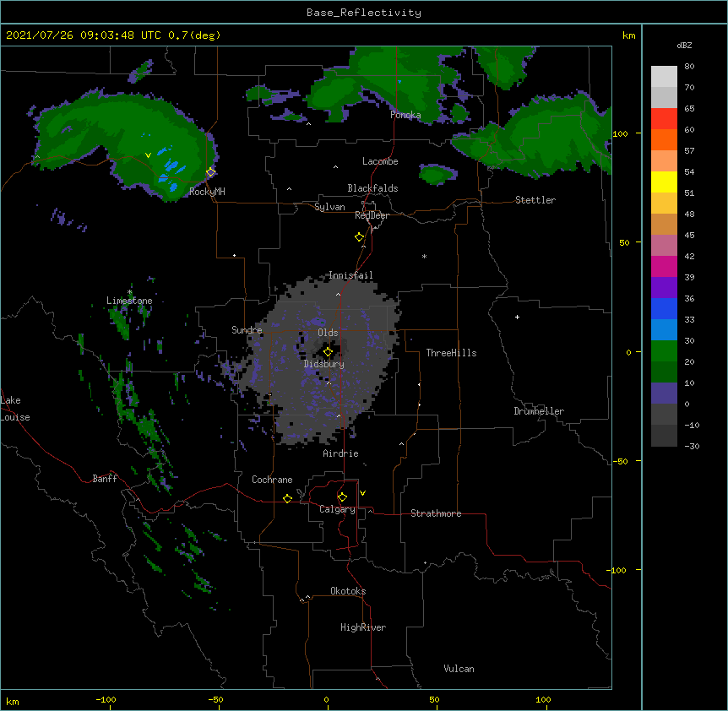Click the 50 tick on the right km axis
The height and width of the screenshot is (711, 728).
click(624, 242)
